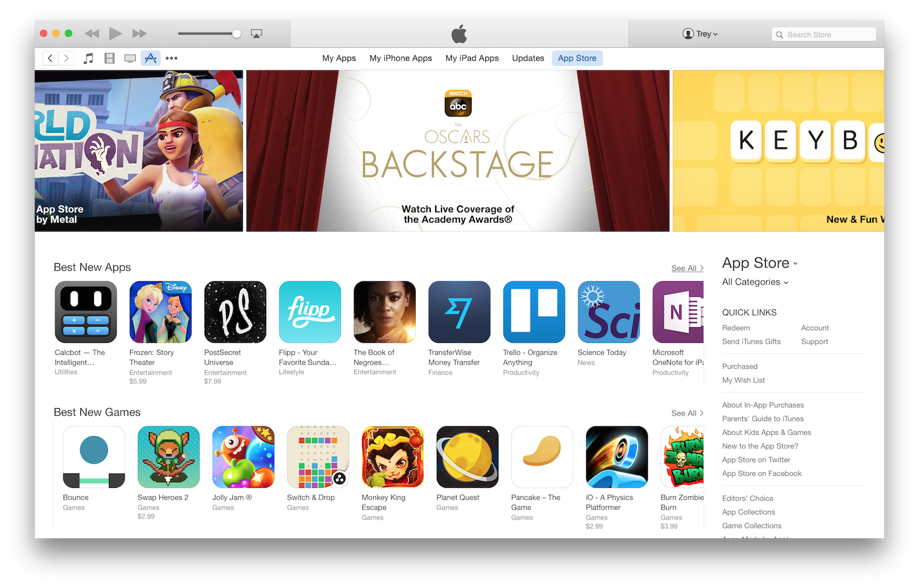This screenshot has height=588, width=919.
Task: Select the My iPhone Apps tab
Action: coord(400,58)
